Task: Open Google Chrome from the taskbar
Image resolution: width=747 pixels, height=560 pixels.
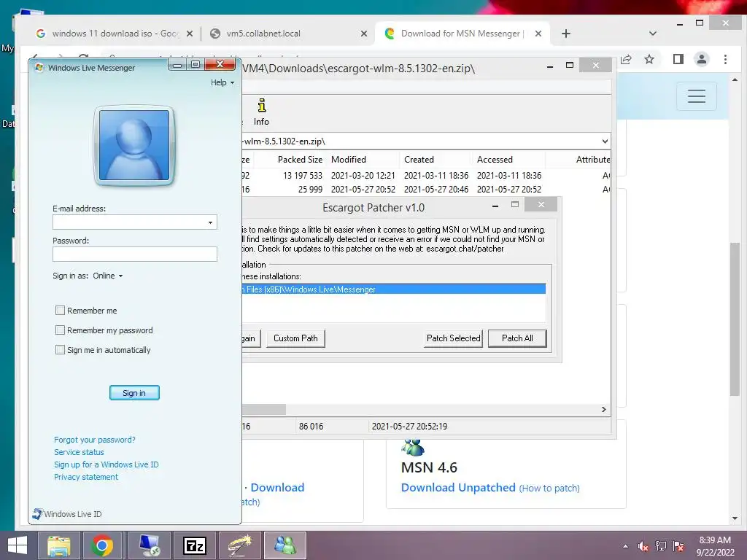Action: pyautogui.click(x=102, y=545)
